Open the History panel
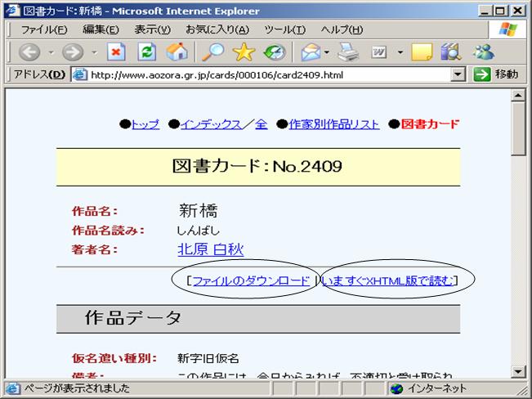This screenshot has height=399, width=532. [x=274, y=52]
